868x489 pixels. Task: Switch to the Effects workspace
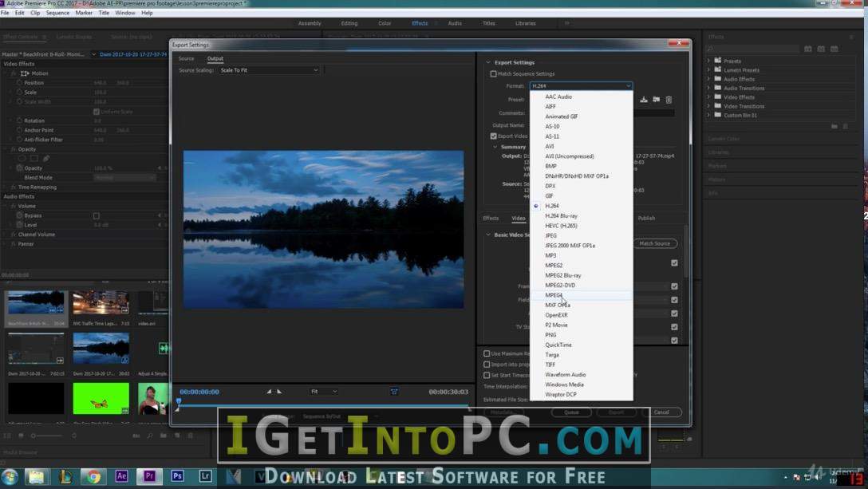point(420,23)
